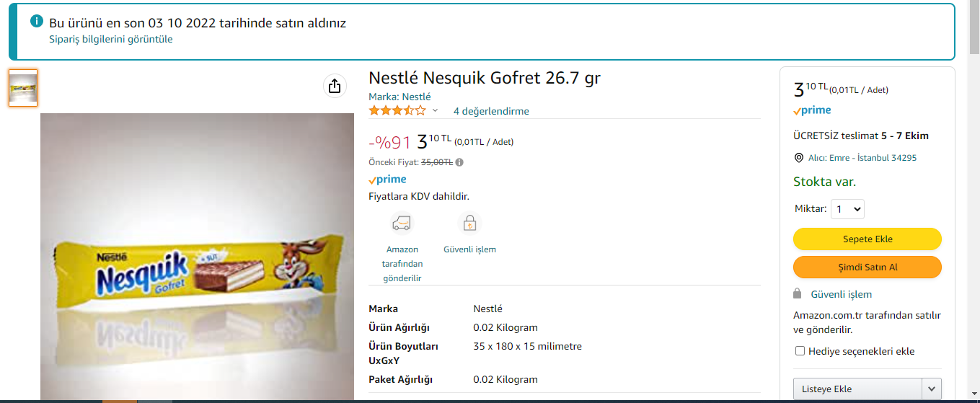The height and width of the screenshot is (403, 980).
Task: Expand the Listeye Ekle arrow dropdown
Action: 932,389
